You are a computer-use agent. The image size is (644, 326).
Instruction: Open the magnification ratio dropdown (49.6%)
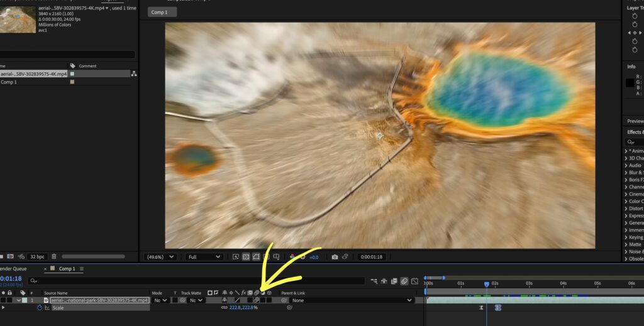tap(160, 257)
